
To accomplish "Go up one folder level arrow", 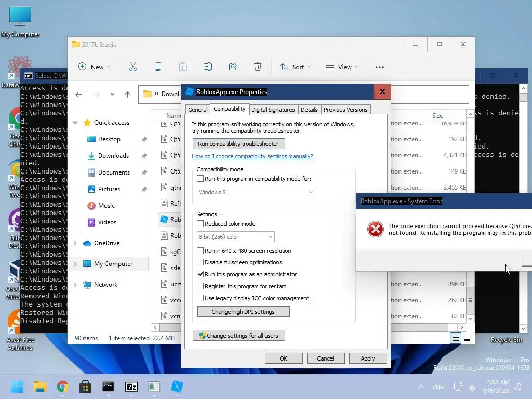I will click(x=127, y=95).
